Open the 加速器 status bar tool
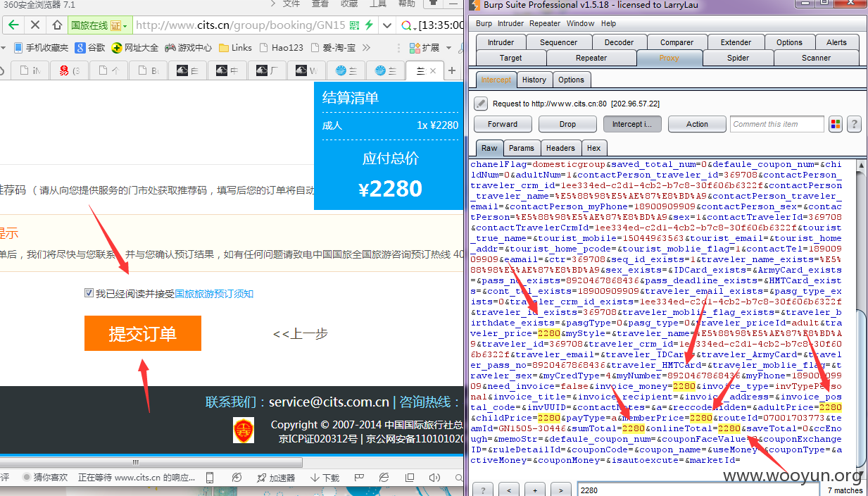The height and width of the screenshot is (496, 868). (275, 478)
